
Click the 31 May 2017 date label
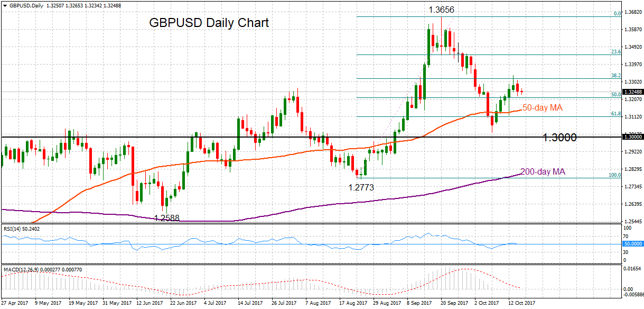coord(118,304)
